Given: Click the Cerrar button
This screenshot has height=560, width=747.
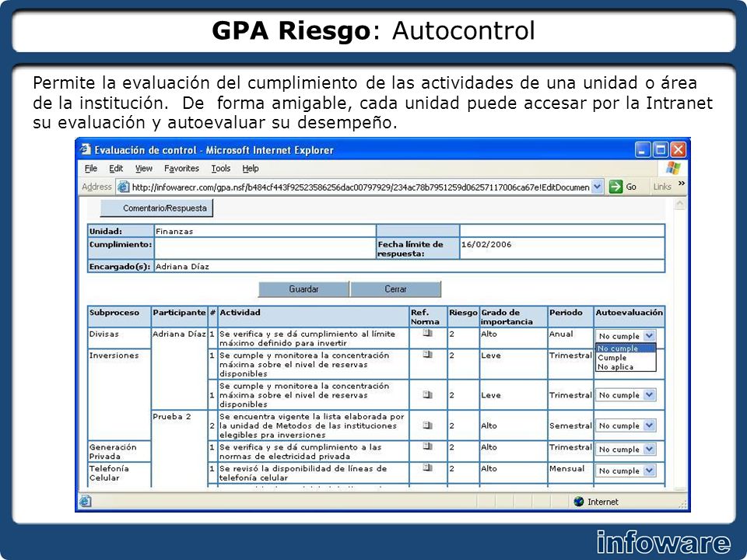Looking at the screenshot, I should (395, 289).
